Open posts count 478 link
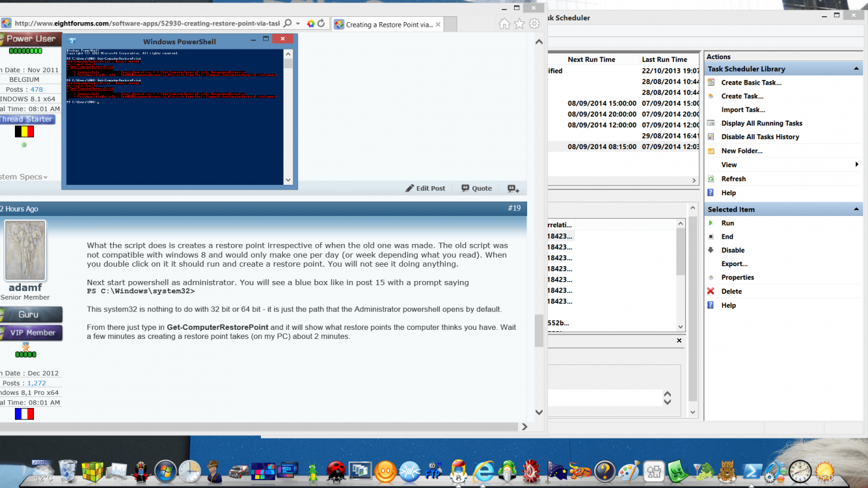The height and width of the screenshot is (488, 868). (x=36, y=89)
